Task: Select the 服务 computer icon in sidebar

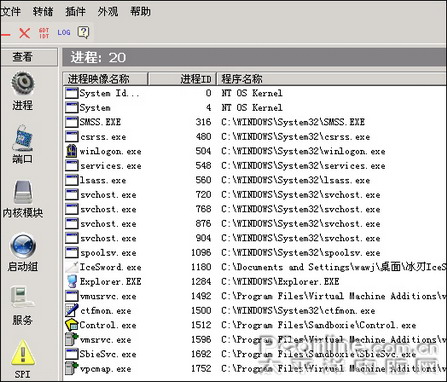Action: 23,297
